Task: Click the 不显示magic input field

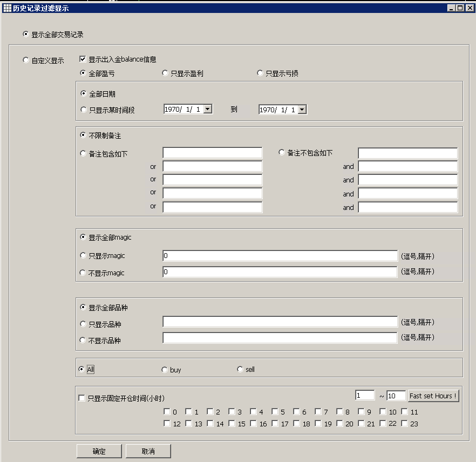Action: 280,272
